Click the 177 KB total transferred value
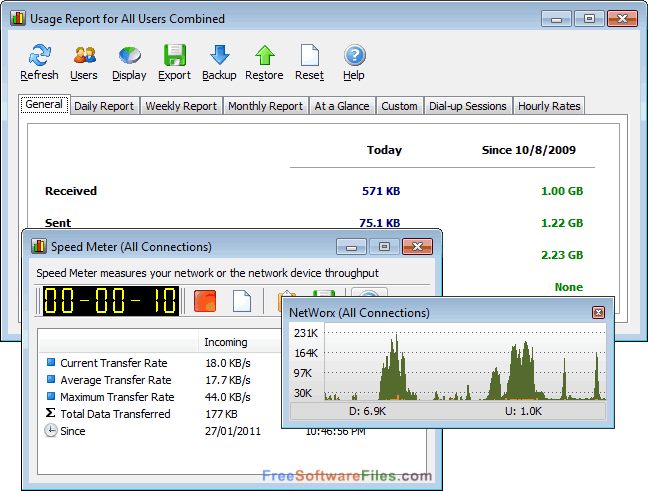Image resolution: width=648 pixels, height=491 pixels. tap(221, 414)
